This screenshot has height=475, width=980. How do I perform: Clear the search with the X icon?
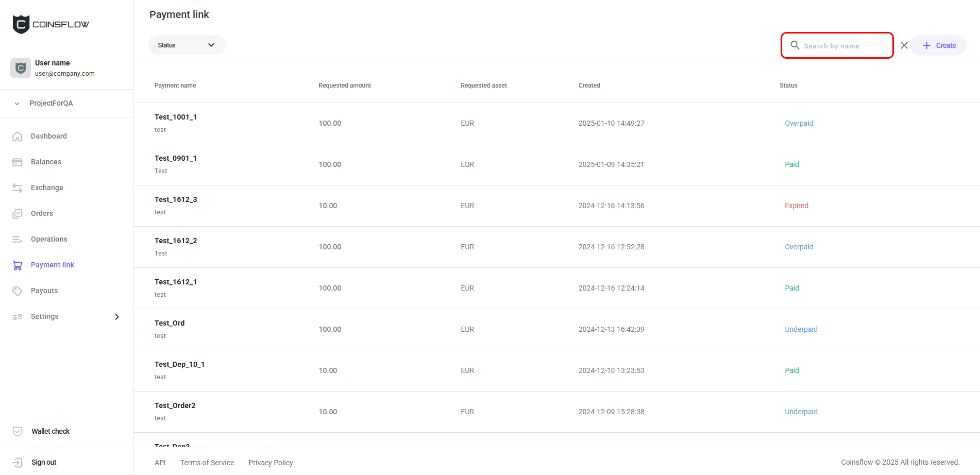904,45
